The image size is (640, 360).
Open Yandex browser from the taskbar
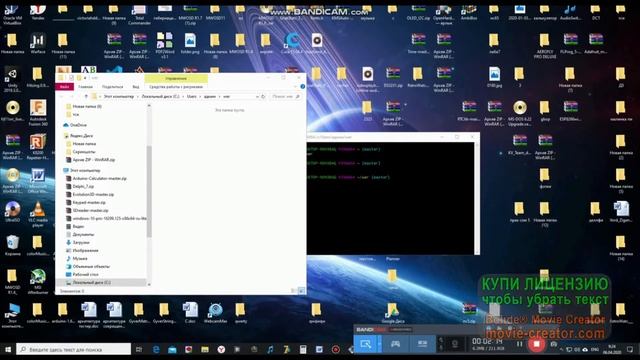click(221, 349)
